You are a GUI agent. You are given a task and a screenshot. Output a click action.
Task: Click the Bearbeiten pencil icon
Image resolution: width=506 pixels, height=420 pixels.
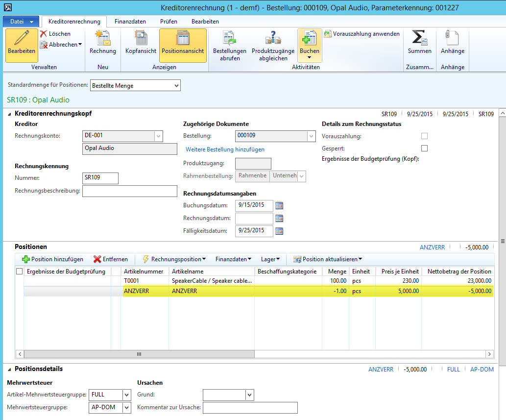tap(22, 40)
